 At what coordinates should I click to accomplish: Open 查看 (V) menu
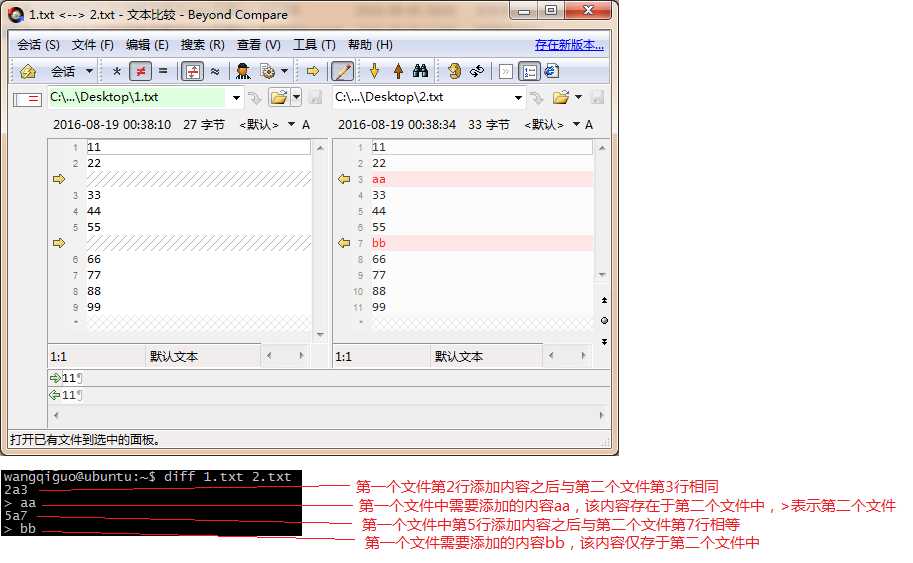pyautogui.click(x=259, y=45)
